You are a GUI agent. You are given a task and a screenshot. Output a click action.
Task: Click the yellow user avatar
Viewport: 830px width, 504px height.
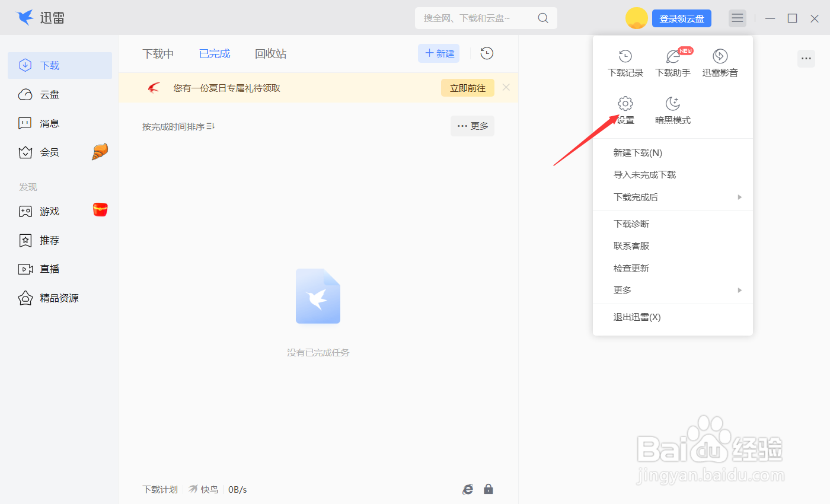637,18
